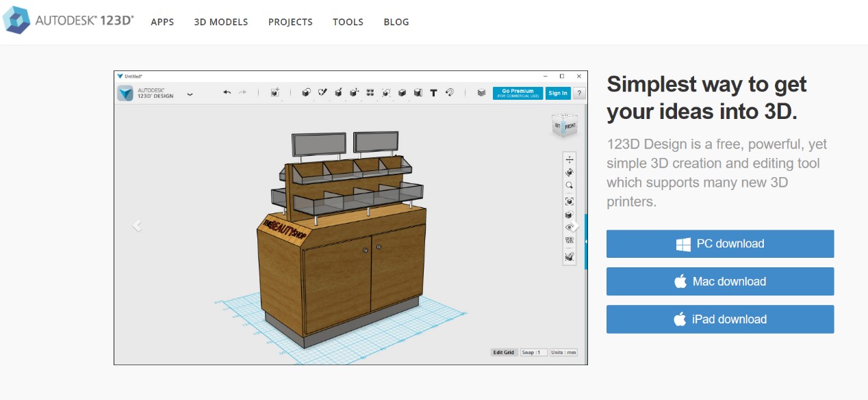Open the Construct tool menu
The height and width of the screenshot is (400, 868).
coord(338,92)
